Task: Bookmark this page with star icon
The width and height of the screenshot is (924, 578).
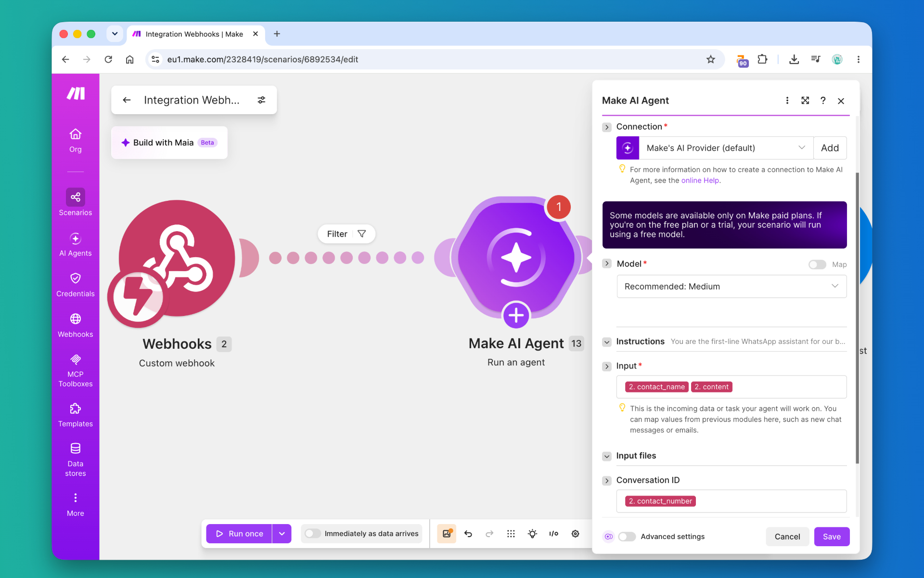Action: 711,59
